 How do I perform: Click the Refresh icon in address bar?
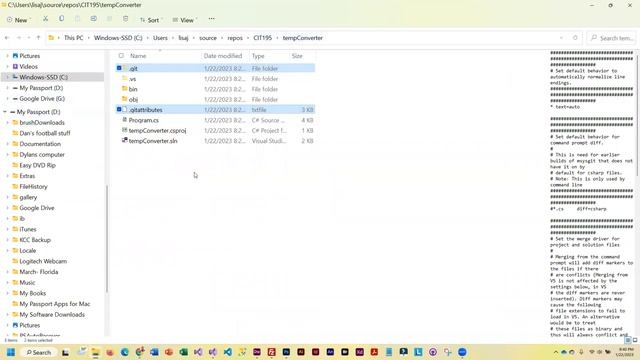click(575, 38)
